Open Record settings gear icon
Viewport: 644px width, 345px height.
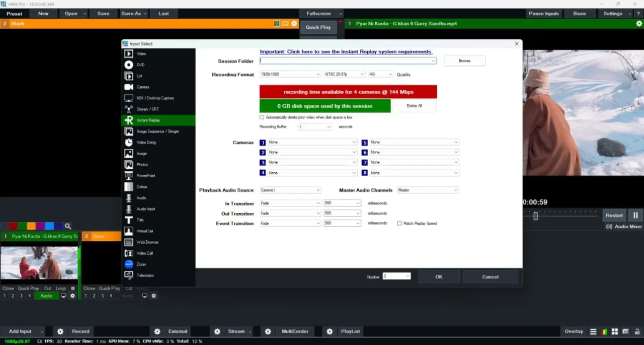pos(60,331)
